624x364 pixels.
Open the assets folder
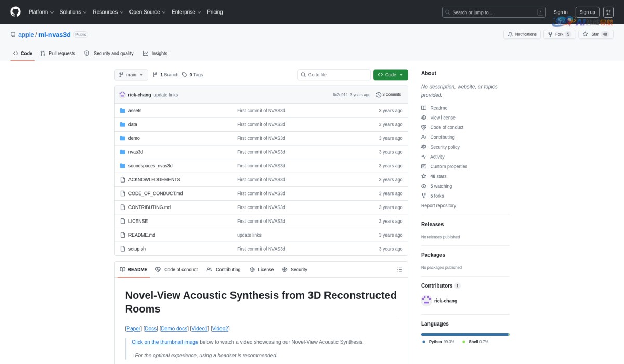click(135, 111)
